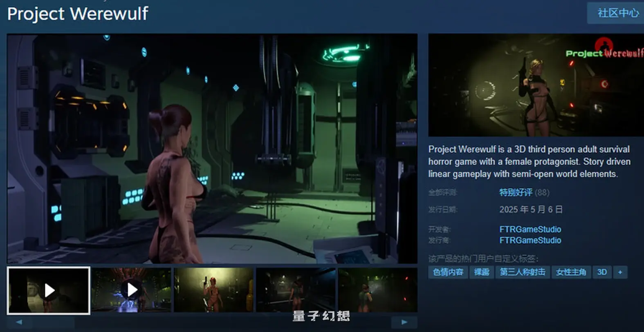
Task: Click the game header capsule image
Action: point(536,85)
